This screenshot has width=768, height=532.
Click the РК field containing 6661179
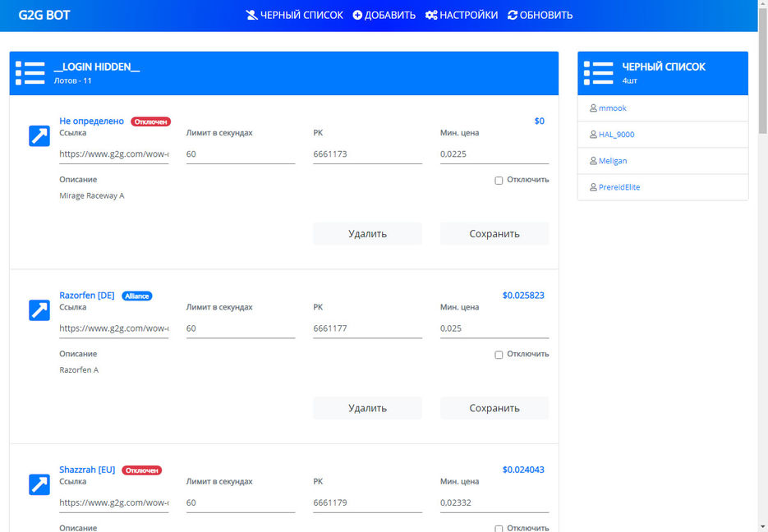coord(367,502)
